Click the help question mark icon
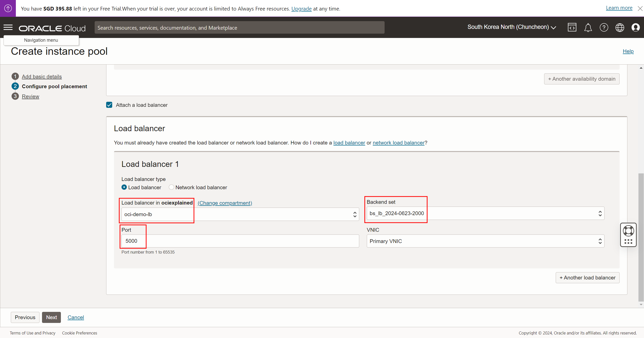 [604, 27]
